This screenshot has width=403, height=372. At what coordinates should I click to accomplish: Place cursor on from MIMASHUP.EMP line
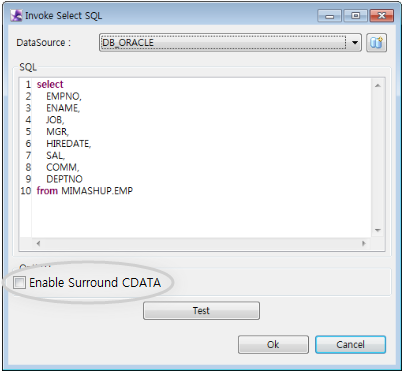pos(85,191)
